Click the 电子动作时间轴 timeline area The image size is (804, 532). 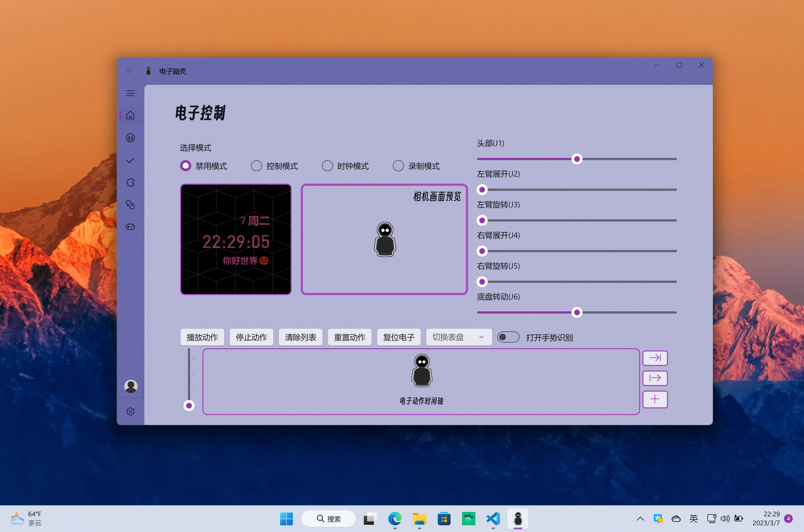tap(421, 382)
